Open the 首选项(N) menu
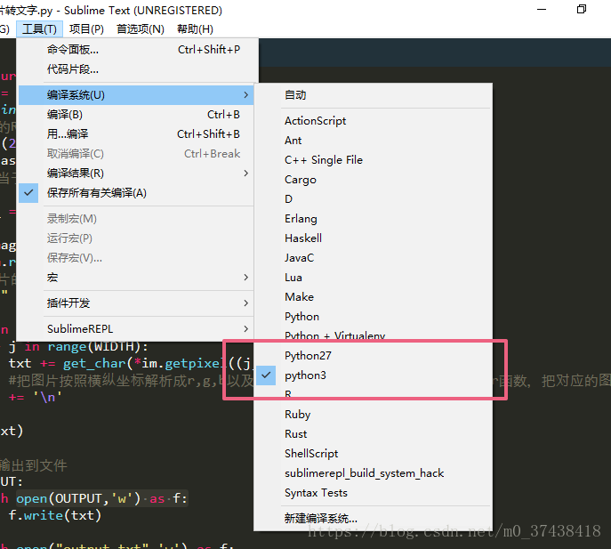Viewport: 611px width, 549px height. (x=140, y=29)
